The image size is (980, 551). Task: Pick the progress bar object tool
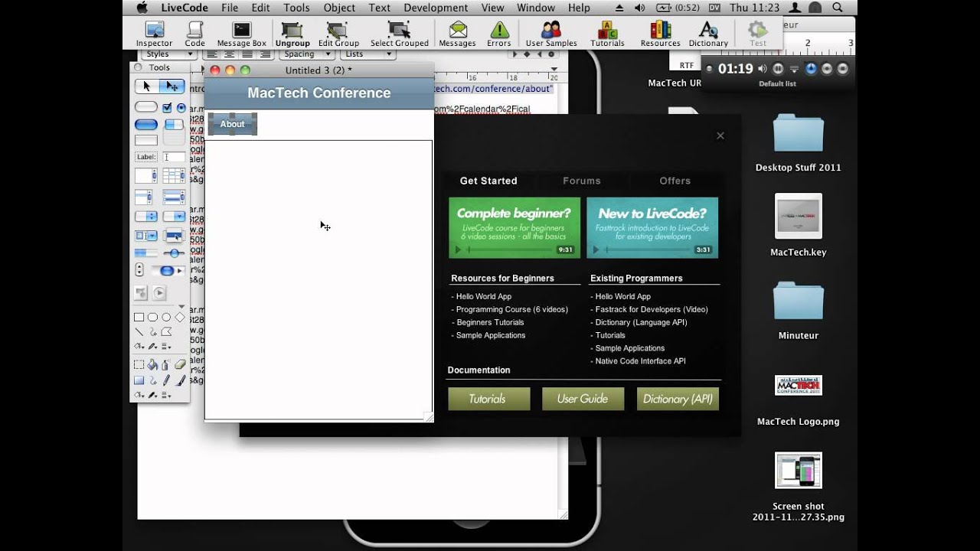pos(146,253)
